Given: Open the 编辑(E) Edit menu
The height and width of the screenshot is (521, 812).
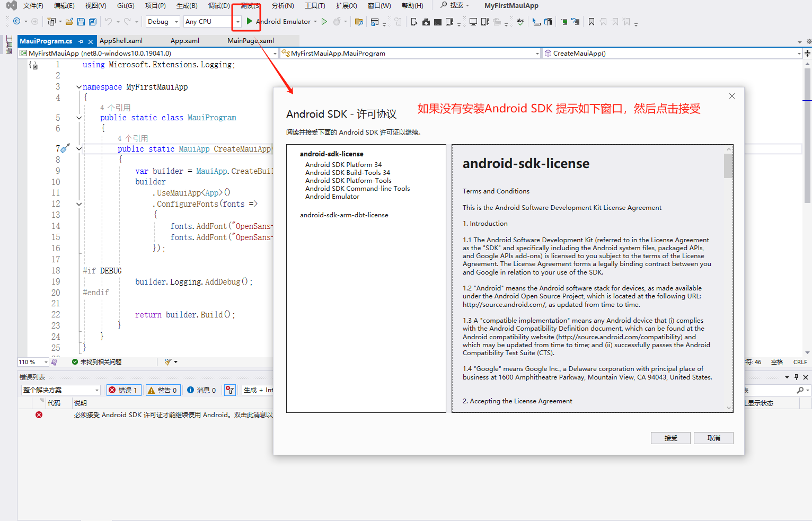Looking at the screenshot, I should [x=64, y=6].
